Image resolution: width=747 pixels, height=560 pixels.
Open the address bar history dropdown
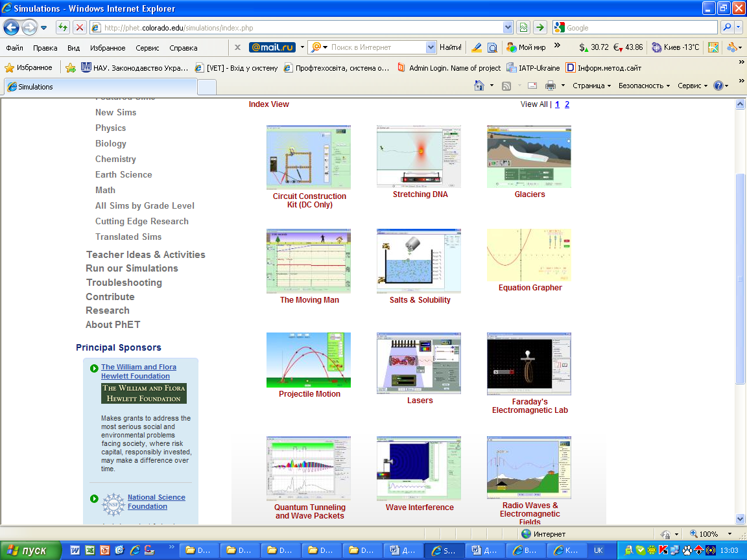[x=508, y=28]
